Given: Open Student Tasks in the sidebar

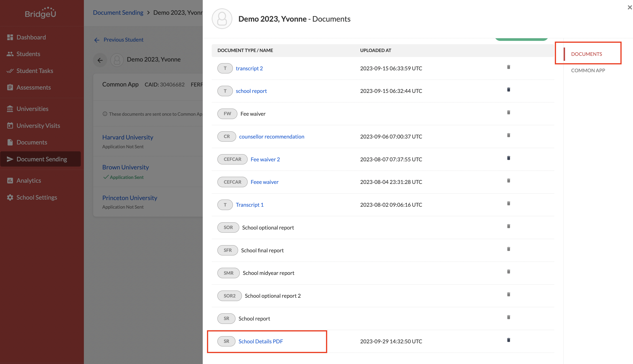Looking at the screenshot, I should pyautogui.click(x=30, y=71).
